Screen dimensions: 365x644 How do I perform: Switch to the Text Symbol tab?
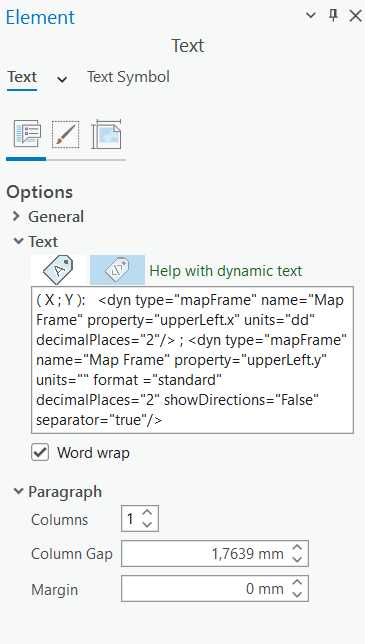point(128,77)
